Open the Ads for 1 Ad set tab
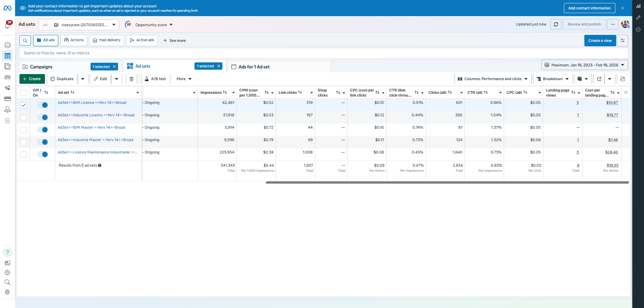Viewport: 644px width, 308px height. point(254,67)
